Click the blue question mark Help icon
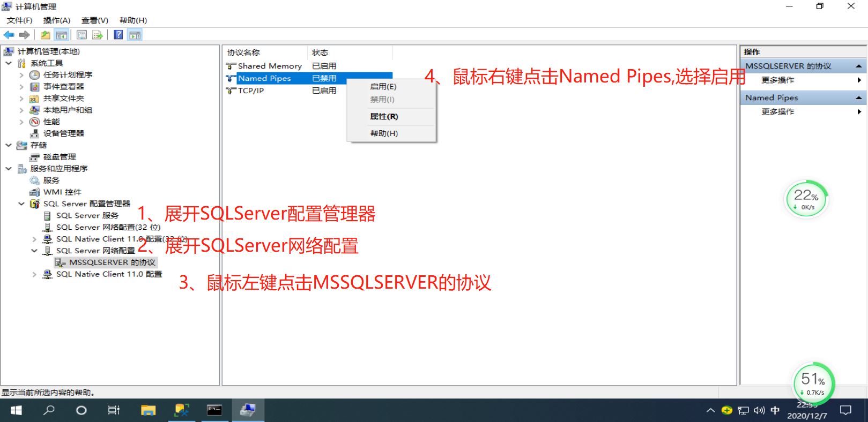The width and height of the screenshot is (868, 422). (x=118, y=35)
